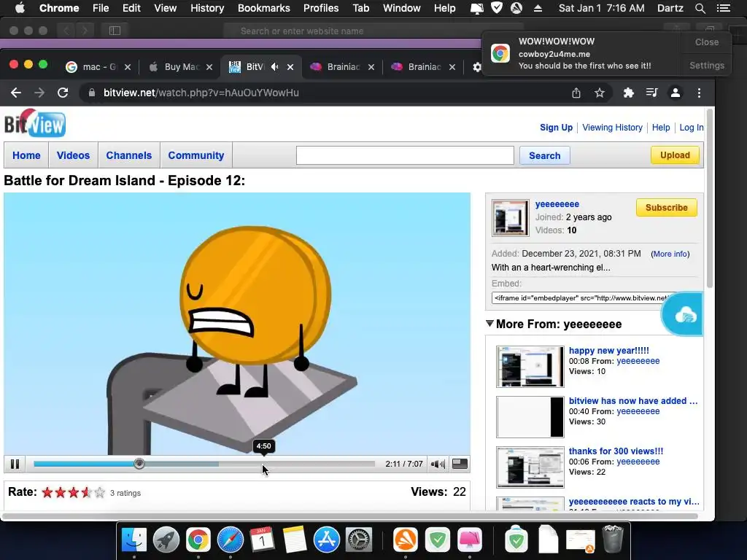Screen dimensions: 747x560
Task: Click the embed code text field
Action: (583, 297)
